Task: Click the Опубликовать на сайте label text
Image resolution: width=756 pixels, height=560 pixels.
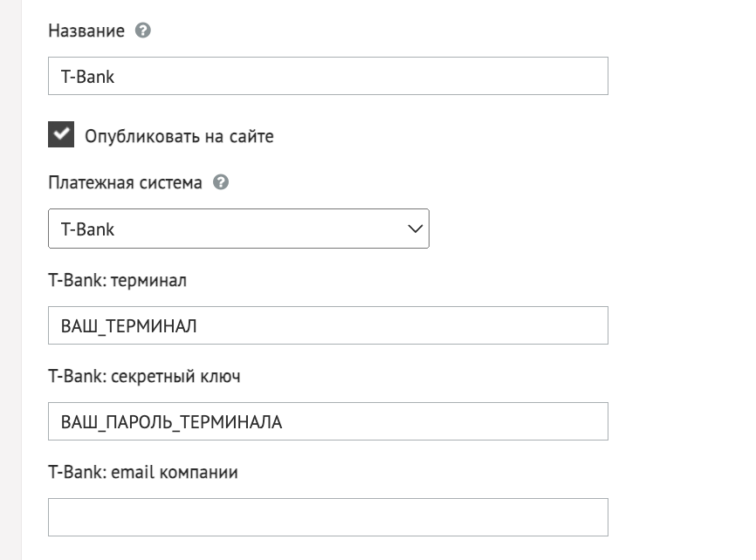Action: (x=179, y=136)
